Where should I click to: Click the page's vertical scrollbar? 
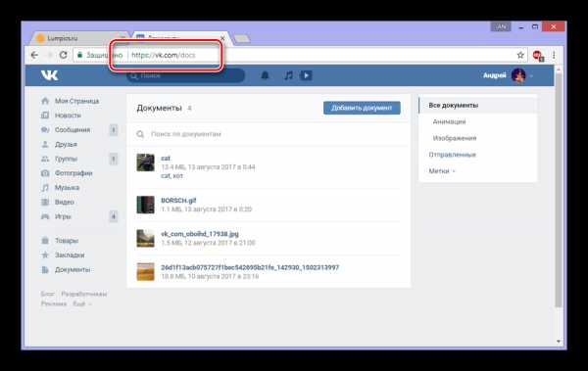559,187
